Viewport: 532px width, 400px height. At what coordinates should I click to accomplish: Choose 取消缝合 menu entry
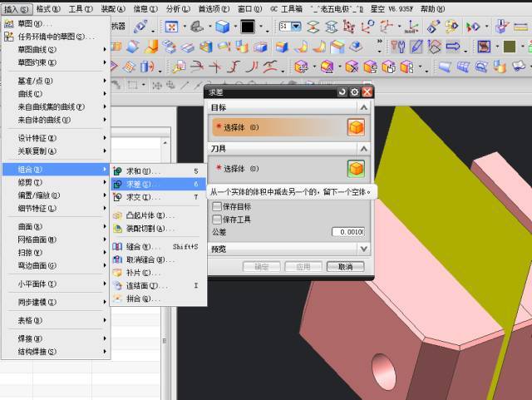(x=158, y=259)
